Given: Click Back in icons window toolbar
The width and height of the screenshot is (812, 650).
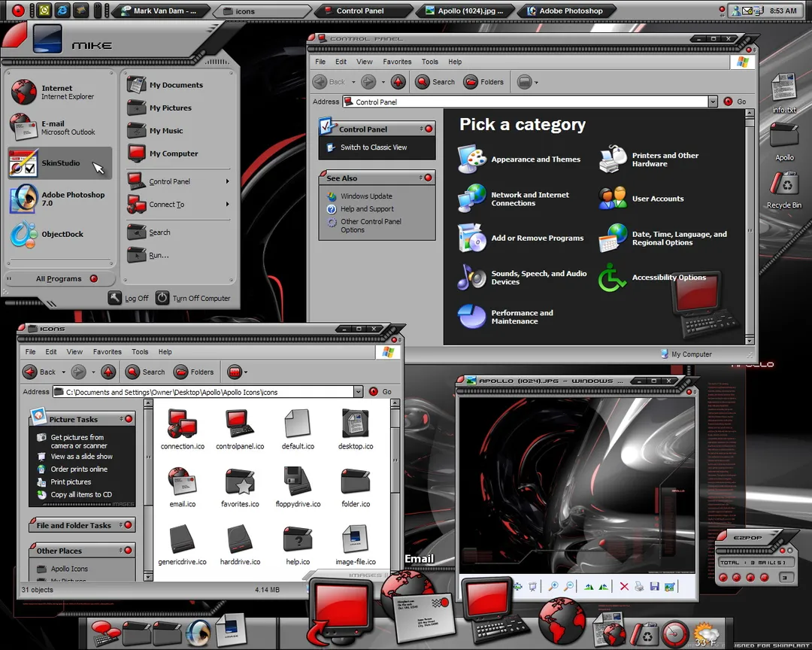Looking at the screenshot, I should tap(40, 372).
